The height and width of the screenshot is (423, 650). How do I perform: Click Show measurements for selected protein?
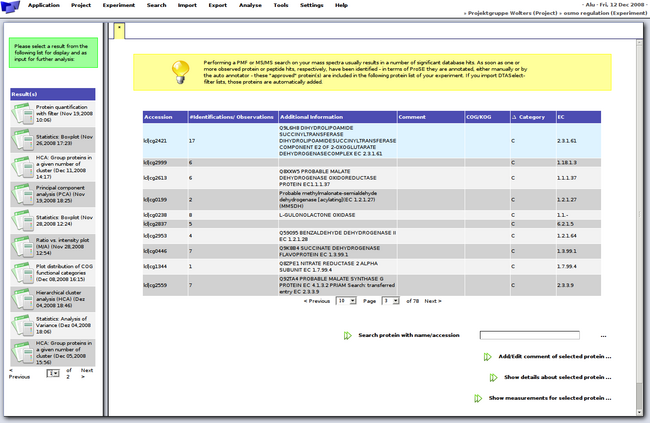(x=550, y=398)
